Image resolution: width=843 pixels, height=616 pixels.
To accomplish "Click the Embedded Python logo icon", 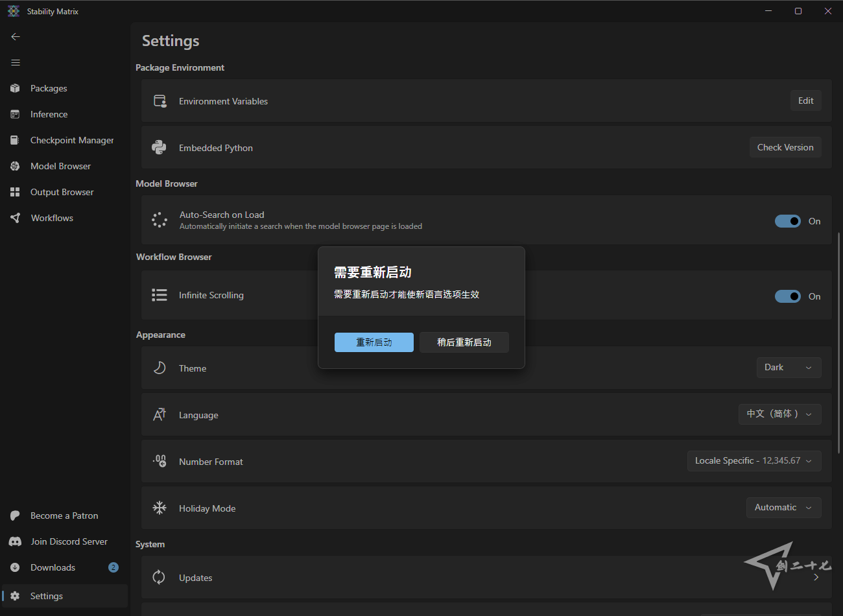I will tap(159, 147).
